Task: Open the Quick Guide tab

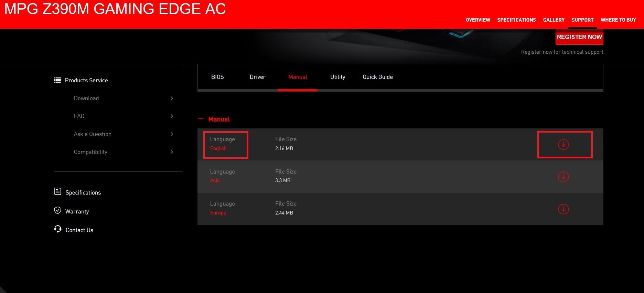Action: click(377, 77)
